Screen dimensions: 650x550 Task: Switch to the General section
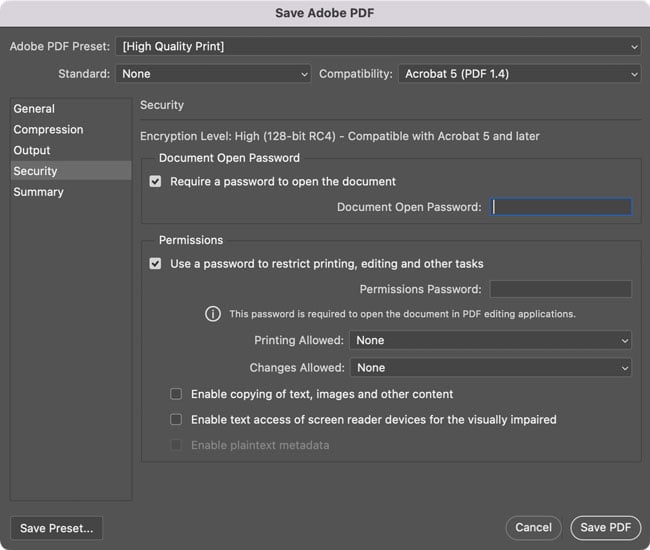tap(71, 109)
